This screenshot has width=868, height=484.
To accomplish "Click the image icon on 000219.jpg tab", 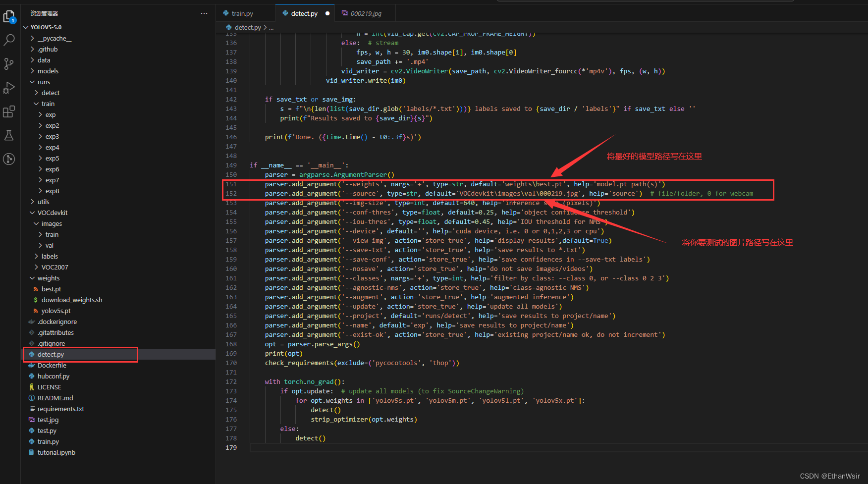I will pos(345,13).
